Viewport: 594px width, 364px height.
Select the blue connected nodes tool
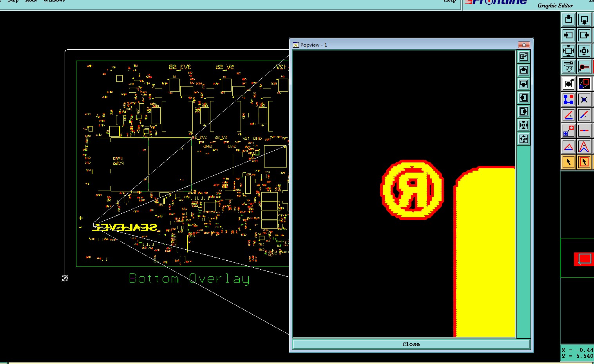coord(569,99)
